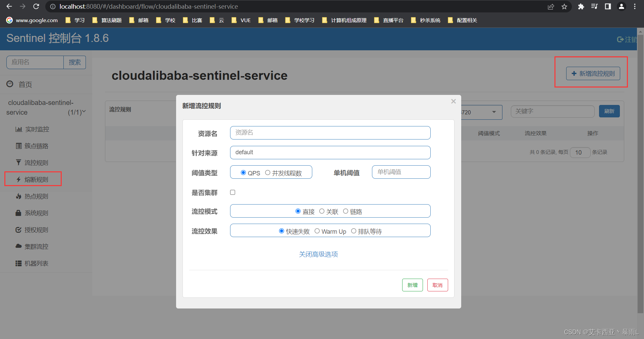Open the browser extensions puzzle icon
This screenshot has height=339, width=644.
tap(581, 7)
